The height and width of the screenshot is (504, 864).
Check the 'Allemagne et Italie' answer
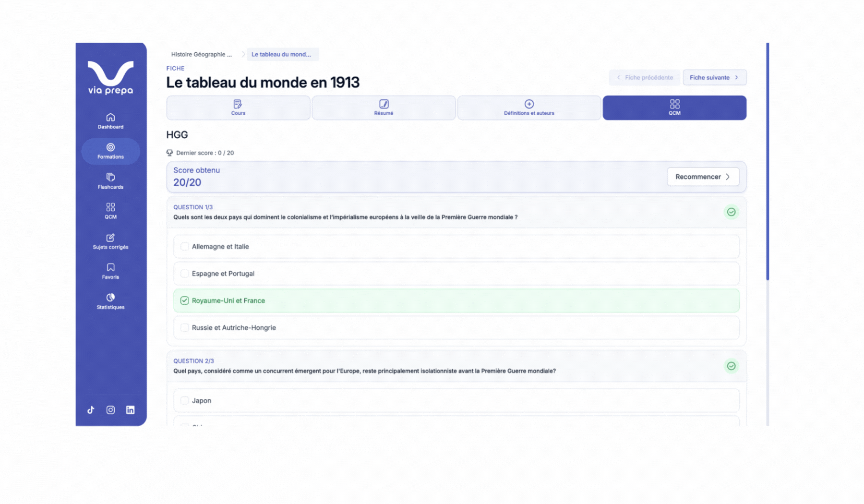(184, 247)
